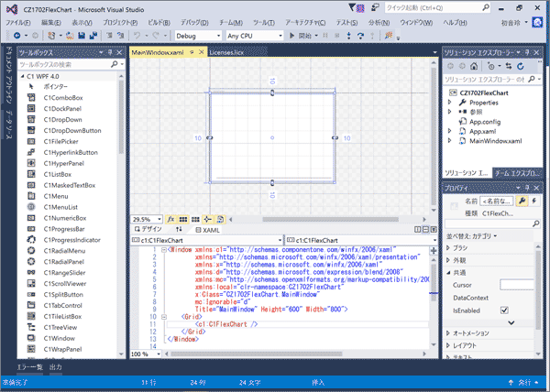Swap design and XAML panes
Image resolution: width=550 pixels, height=392 pixels.
pos(179,230)
